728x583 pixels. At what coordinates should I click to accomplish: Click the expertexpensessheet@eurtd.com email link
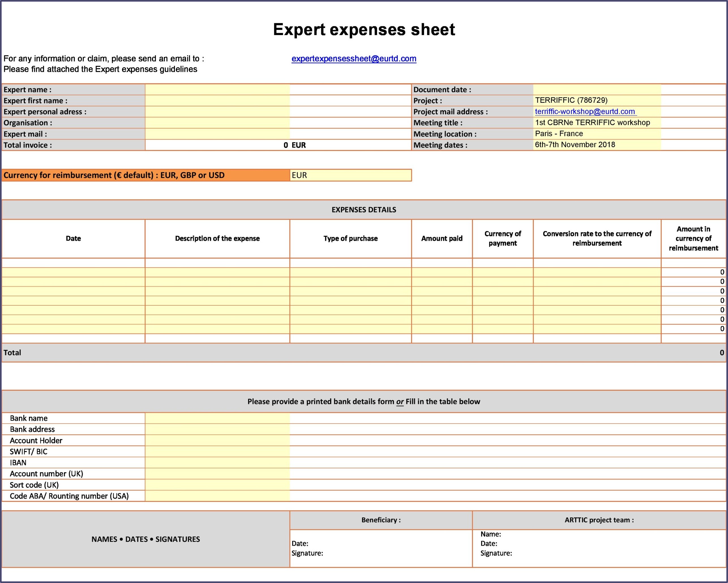point(354,59)
